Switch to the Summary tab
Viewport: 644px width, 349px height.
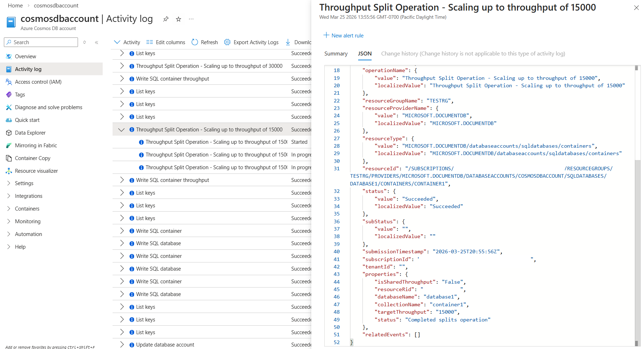pyautogui.click(x=336, y=54)
